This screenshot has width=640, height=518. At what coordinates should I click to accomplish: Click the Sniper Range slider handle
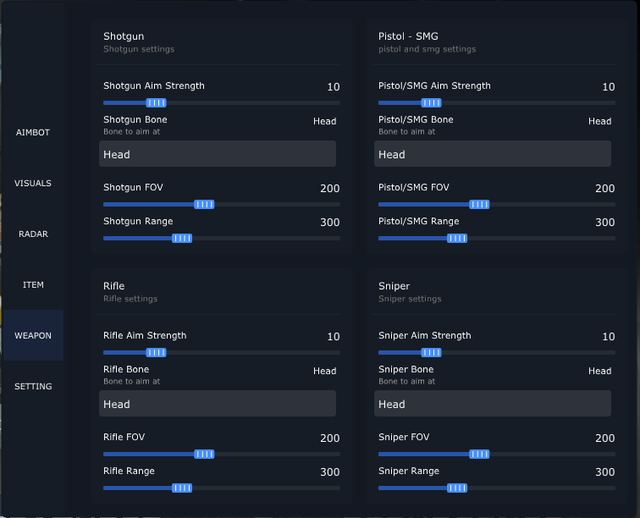tap(457, 488)
